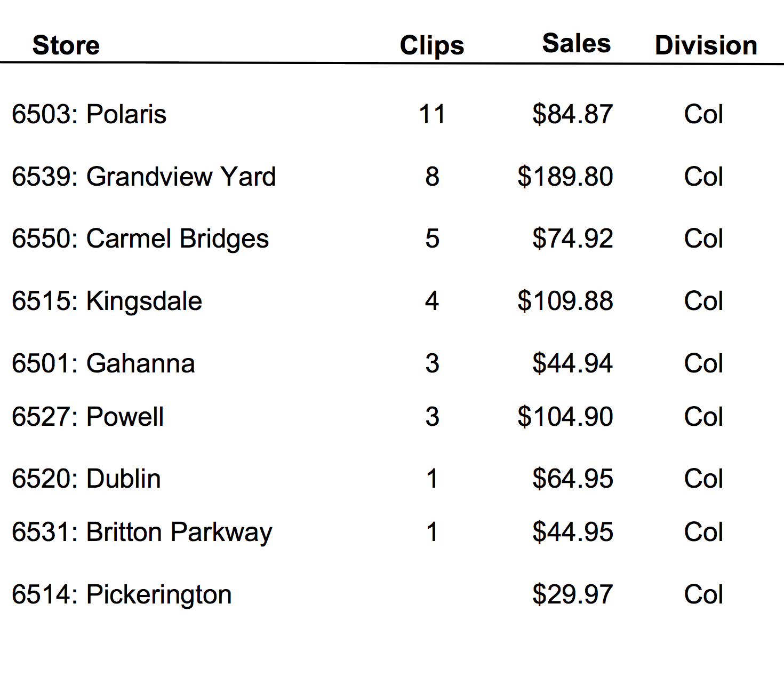Click the $29.97 Pickerington sales amount

[x=573, y=594]
